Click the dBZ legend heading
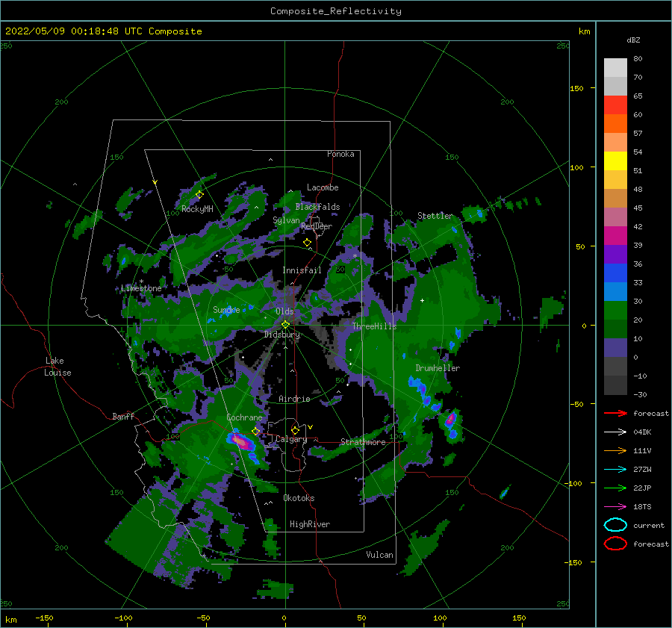This screenshot has width=672, height=628. [633, 40]
